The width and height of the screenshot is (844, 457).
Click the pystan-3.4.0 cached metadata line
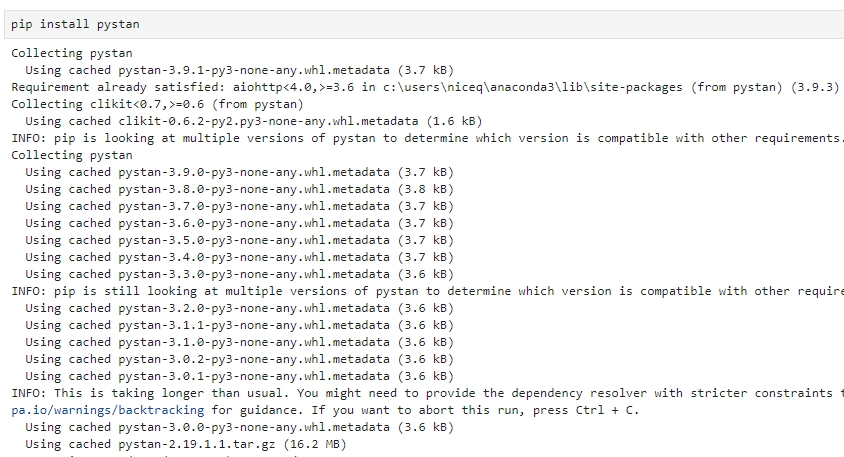coord(240,257)
